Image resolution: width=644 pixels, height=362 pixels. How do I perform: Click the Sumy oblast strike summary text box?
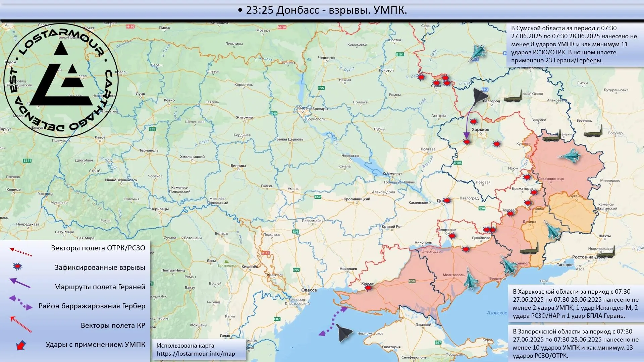[575, 44]
